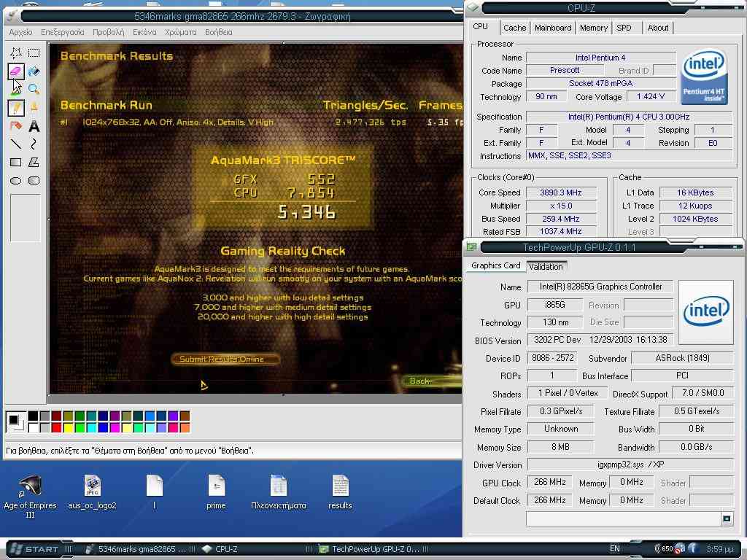Click the Bus Speed value 259.4 MHz
The width and height of the screenshot is (747, 560).
(x=561, y=219)
